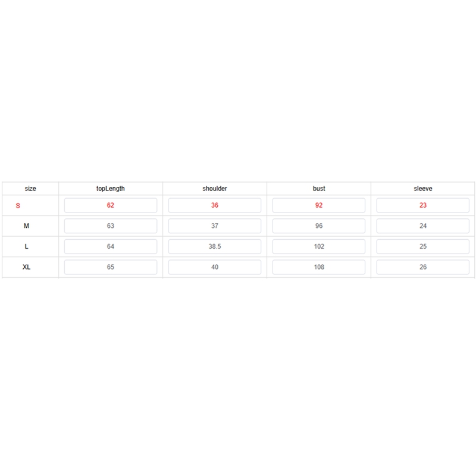Select the XL shoulder field showing 40
Image resolution: width=476 pixels, height=476 pixels.
[215, 267]
